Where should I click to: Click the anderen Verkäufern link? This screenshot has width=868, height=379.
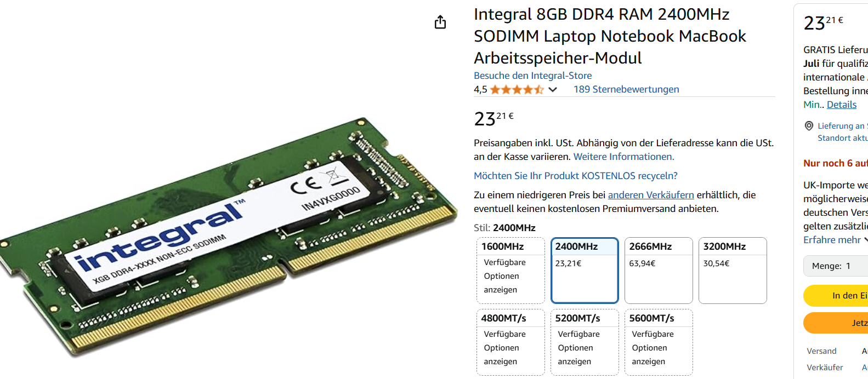pos(651,195)
